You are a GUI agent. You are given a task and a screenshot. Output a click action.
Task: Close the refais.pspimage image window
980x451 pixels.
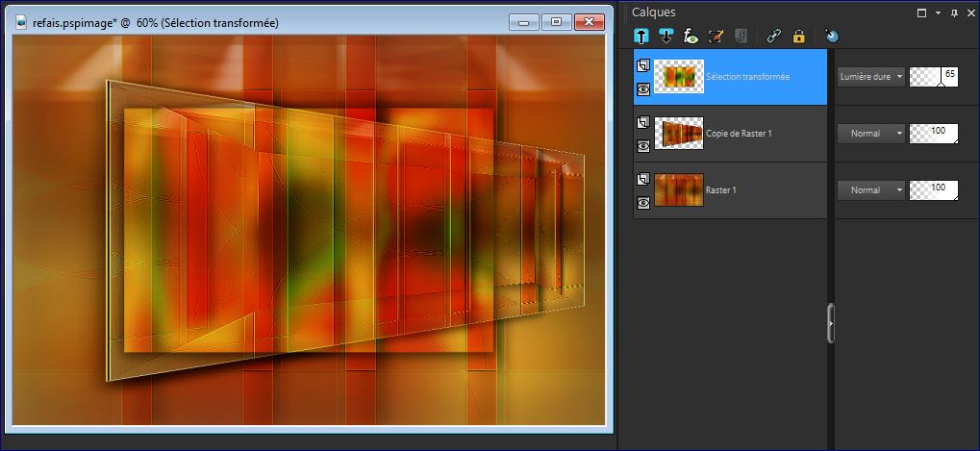[x=589, y=22]
